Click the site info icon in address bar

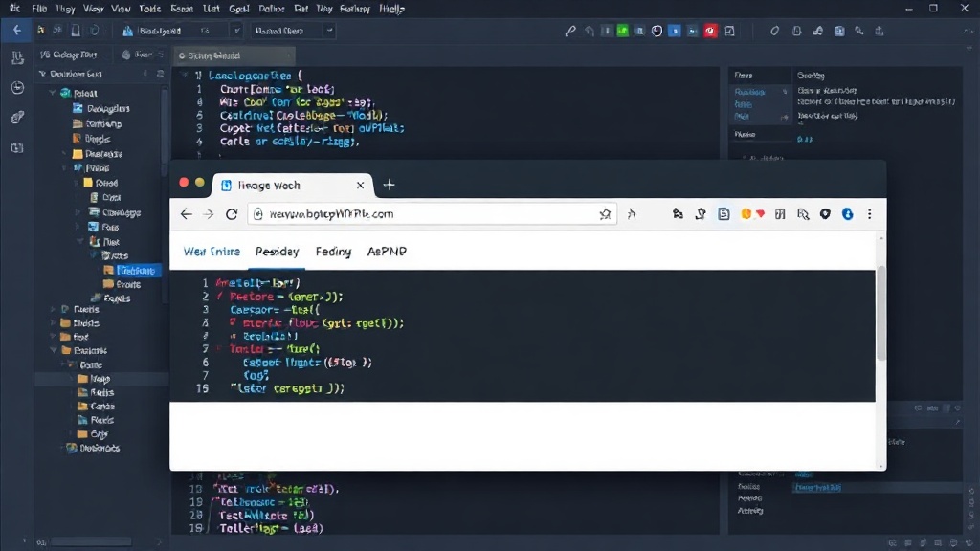point(258,213)
